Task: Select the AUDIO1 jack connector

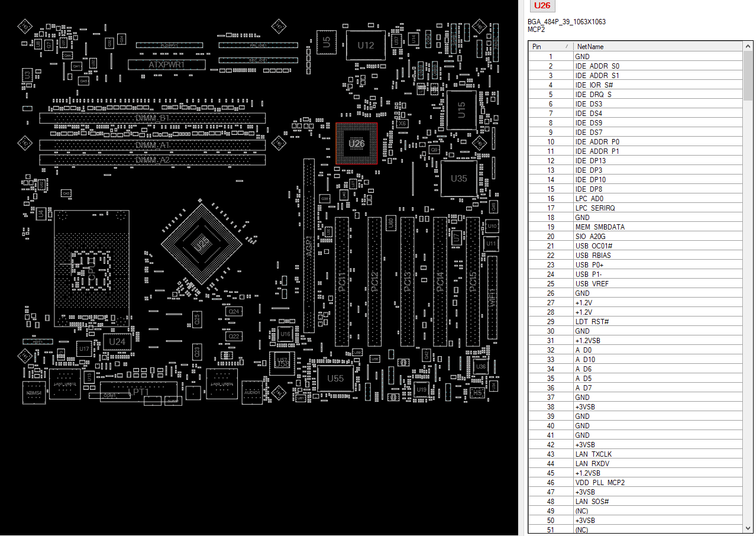Action: (252, 392)
